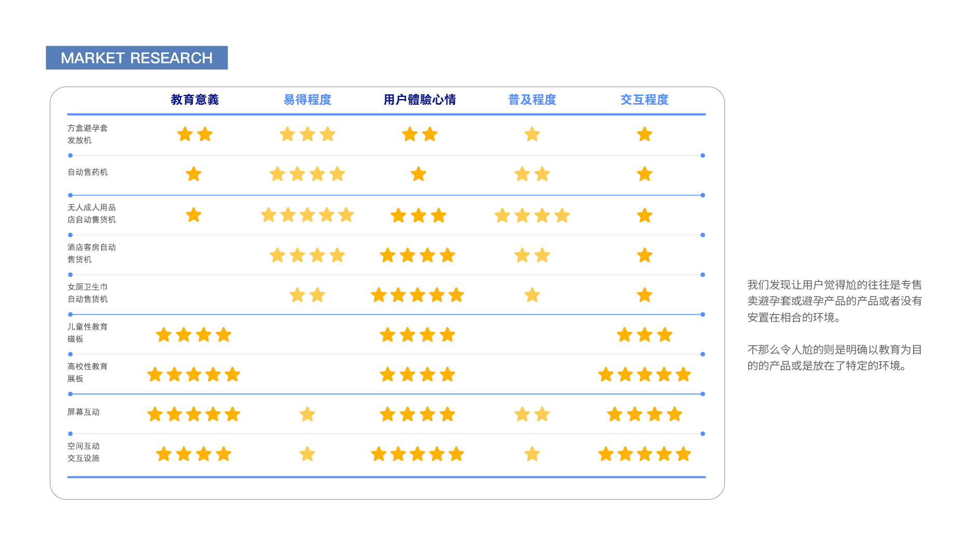Select the 普及程度 column header

(532, 100)
